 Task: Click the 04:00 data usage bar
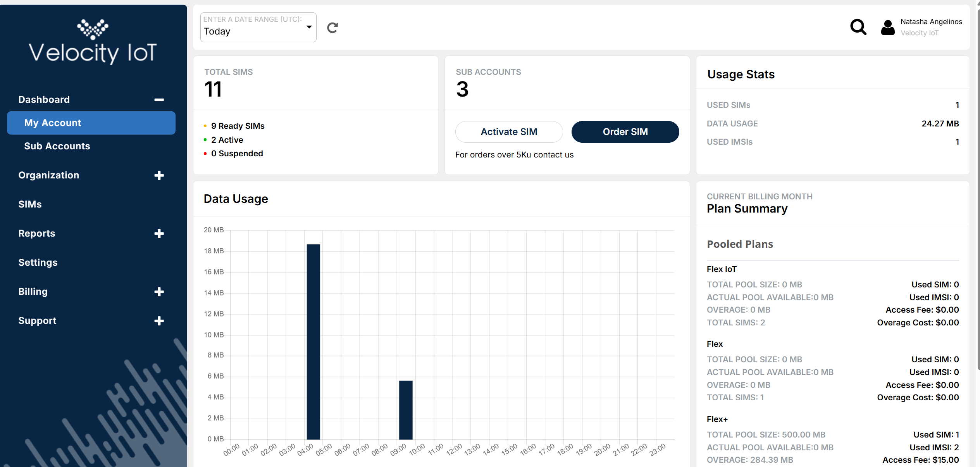pos(313,341)
